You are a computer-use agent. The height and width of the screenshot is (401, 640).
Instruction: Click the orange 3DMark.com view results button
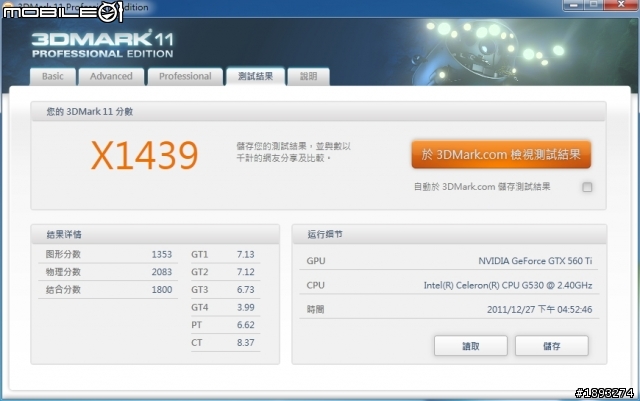[501, 154]
